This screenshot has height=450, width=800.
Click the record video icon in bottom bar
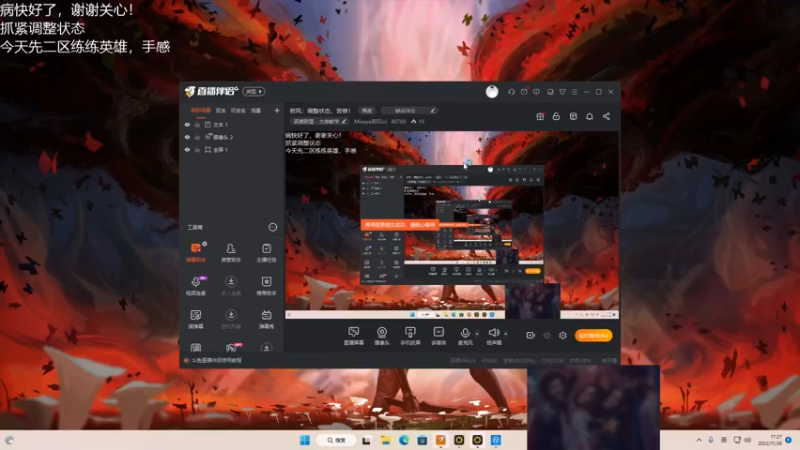[x=531, y=335]
